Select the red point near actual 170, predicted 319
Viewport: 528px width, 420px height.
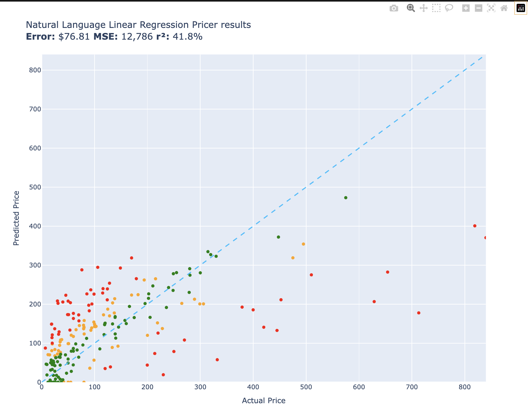[x=132, y=258]
